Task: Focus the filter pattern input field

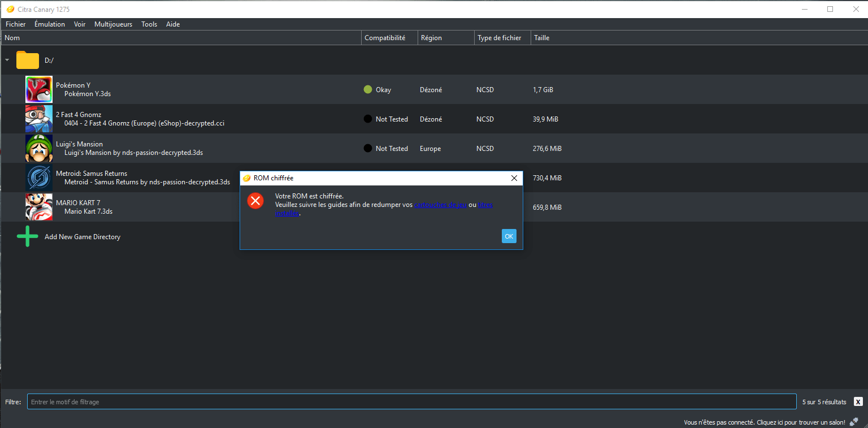Action: 412,402
